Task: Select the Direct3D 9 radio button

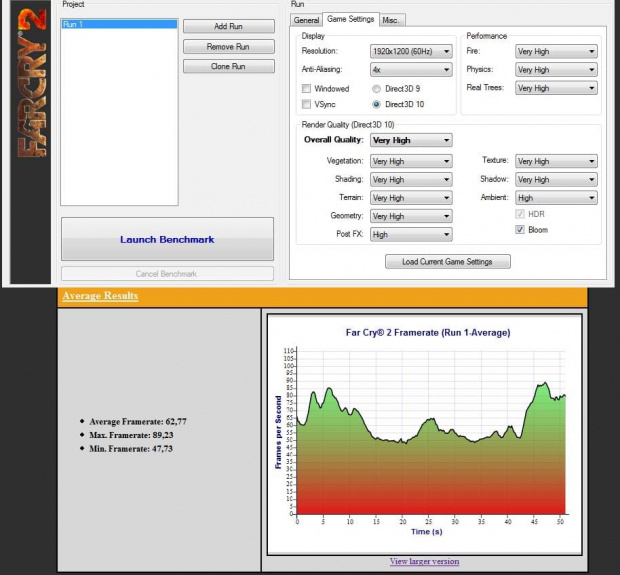Action: click(x=376, y=89)
